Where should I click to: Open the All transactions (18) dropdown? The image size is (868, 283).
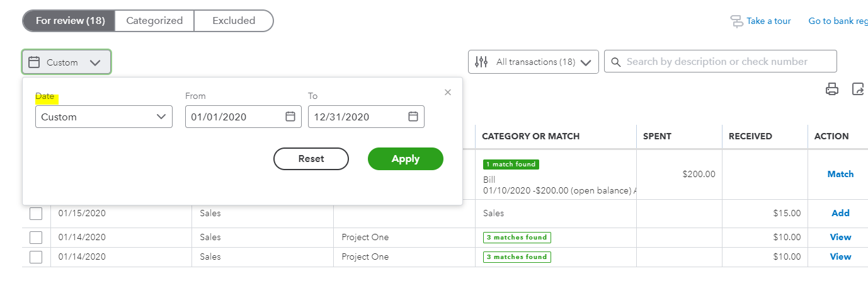coord(534,62)
